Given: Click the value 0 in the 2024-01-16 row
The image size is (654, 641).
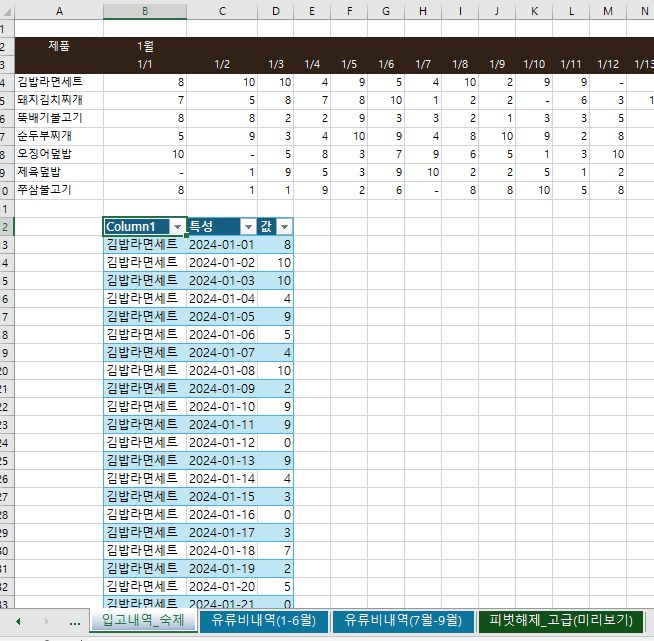Looking at the screenshot, I should click(x=276, y=515).
